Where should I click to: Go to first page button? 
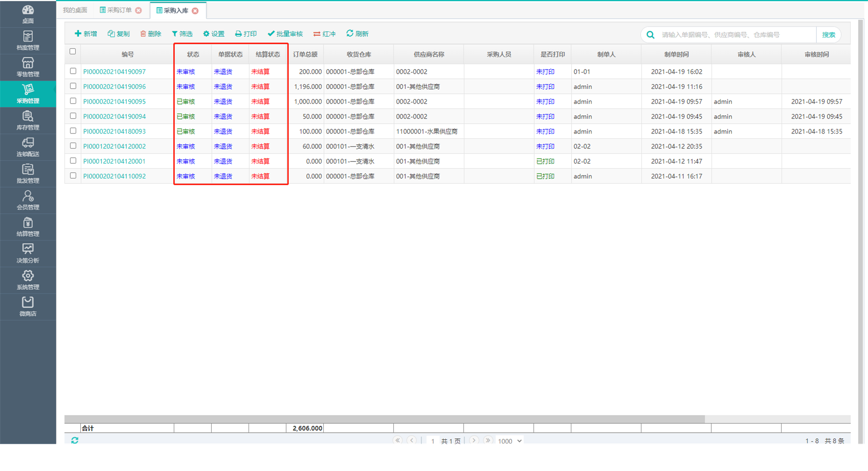point(398,440)
